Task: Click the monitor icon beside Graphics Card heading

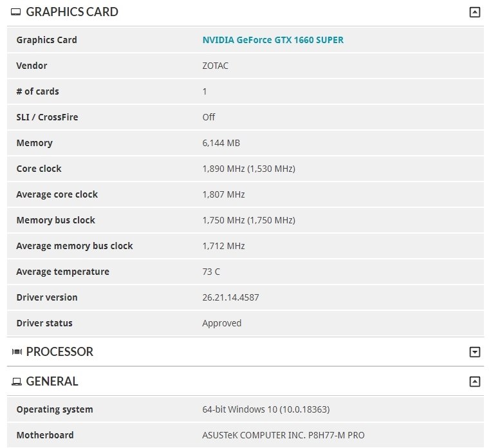Action: [15, 12]
